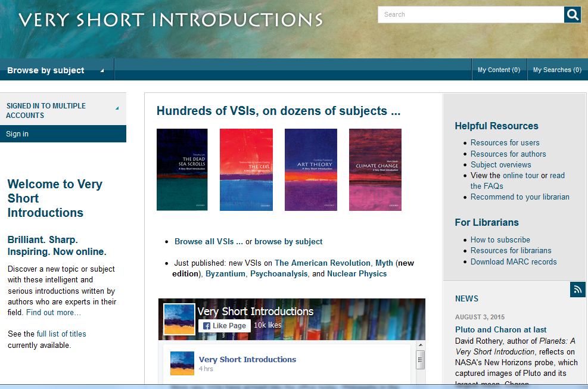Click the 4 hrs post timestamp

pyautogui.click(x=206, y=369)
